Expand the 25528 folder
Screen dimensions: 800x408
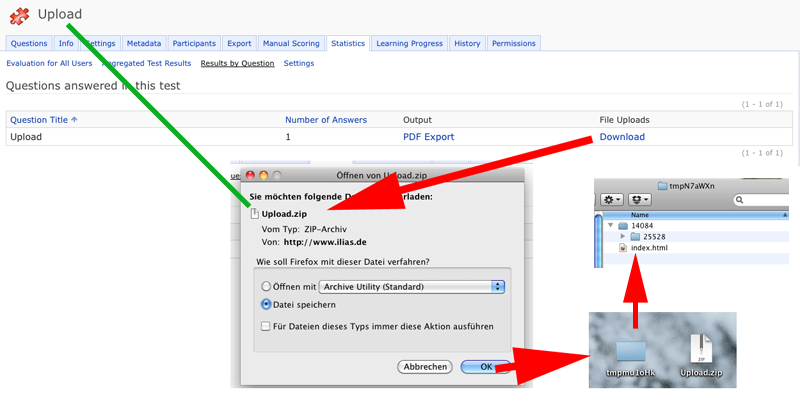pyautogui.click(x=622, y=237)
